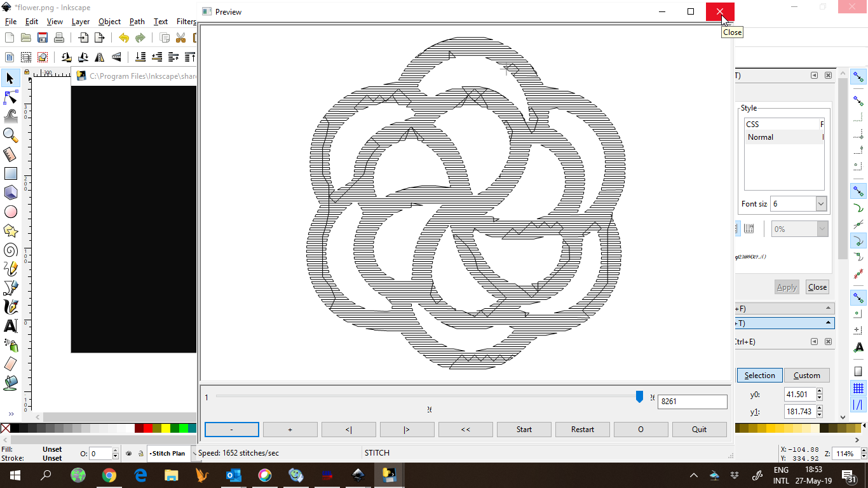Select the Eraser tool
This screenshot has width=868, height=488.
click(x=10, y=364)
